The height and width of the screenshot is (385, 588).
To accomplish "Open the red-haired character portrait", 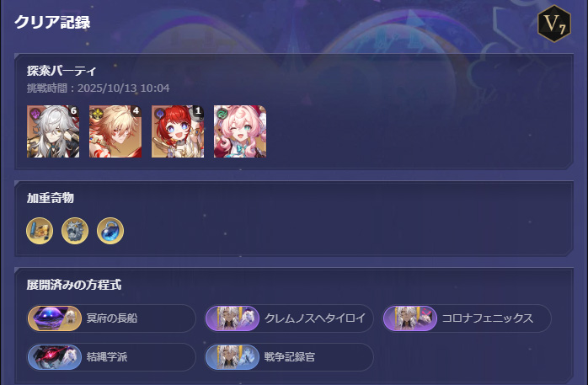I will pyautogui.click(x=178, y=131).
